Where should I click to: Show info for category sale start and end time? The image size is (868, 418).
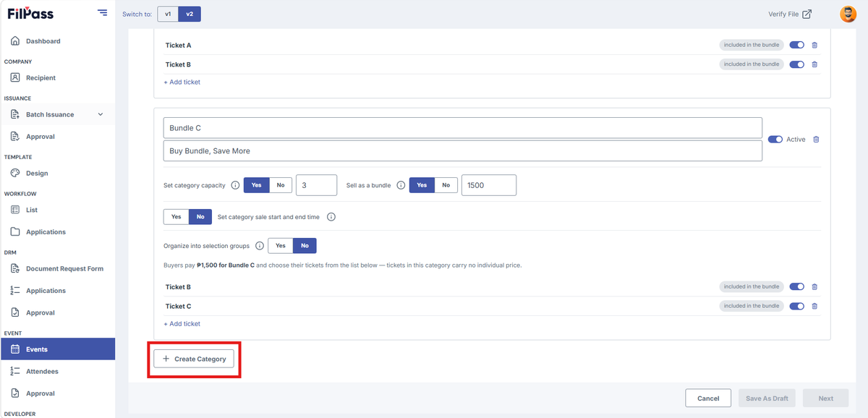[331, 217]
